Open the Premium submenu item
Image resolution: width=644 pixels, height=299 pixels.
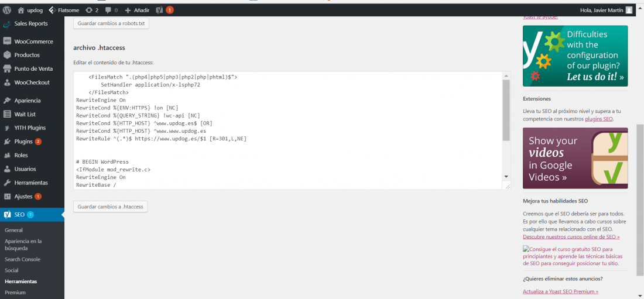point(15,293)
